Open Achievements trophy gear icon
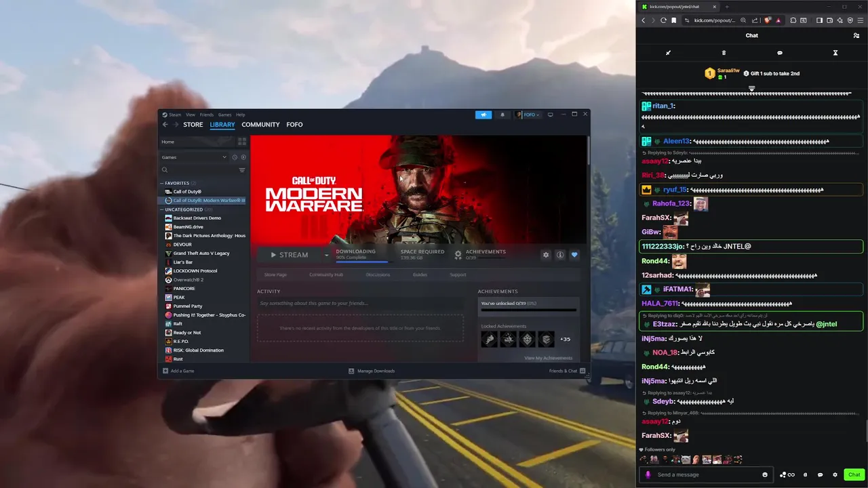 click(x=458, y=255)
